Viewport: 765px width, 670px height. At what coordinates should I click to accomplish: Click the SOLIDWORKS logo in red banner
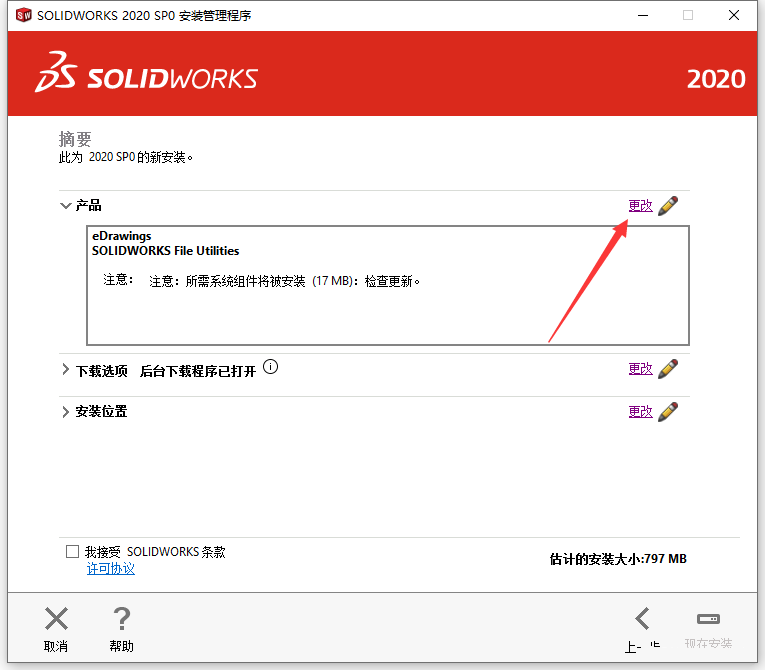pyautogui.click(x=147, y=79)
